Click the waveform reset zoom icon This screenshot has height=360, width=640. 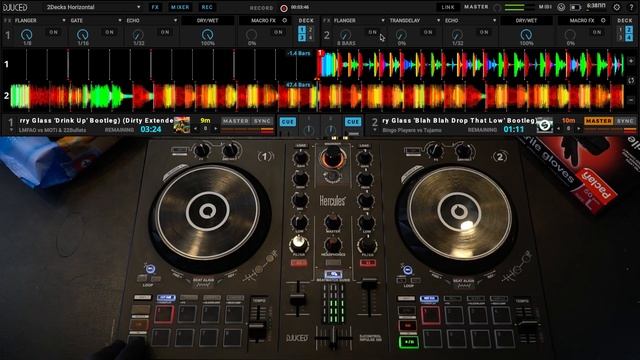click(631, 80)
